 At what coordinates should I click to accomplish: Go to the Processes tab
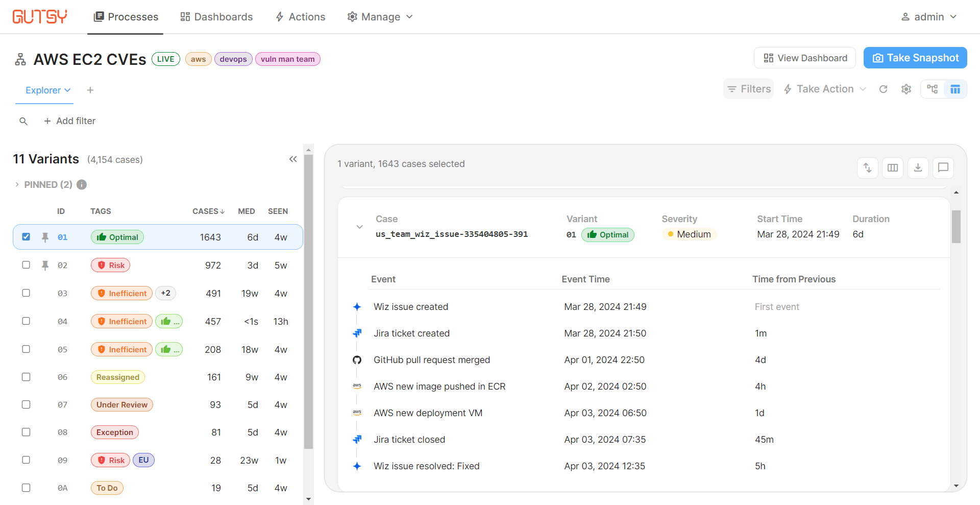click(126, 17)
